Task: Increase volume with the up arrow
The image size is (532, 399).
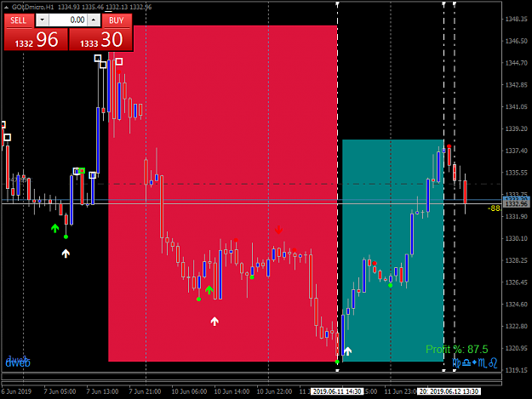Action: 94,20
